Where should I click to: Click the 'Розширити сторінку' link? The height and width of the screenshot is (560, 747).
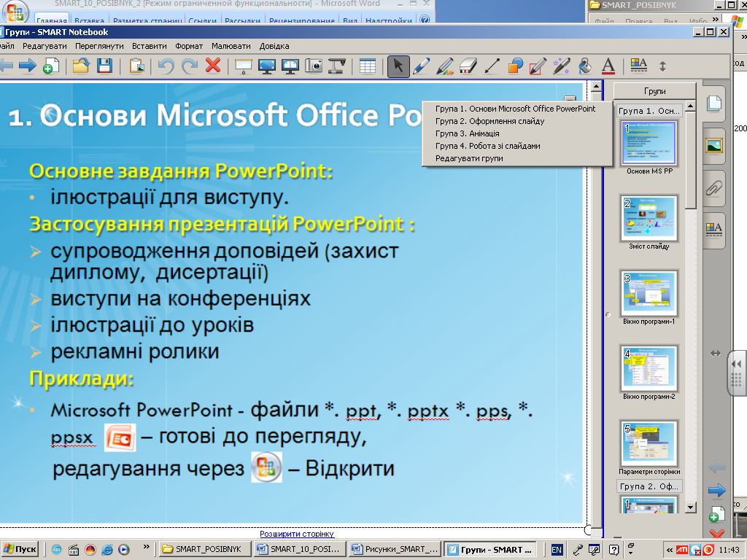point(297,534)
